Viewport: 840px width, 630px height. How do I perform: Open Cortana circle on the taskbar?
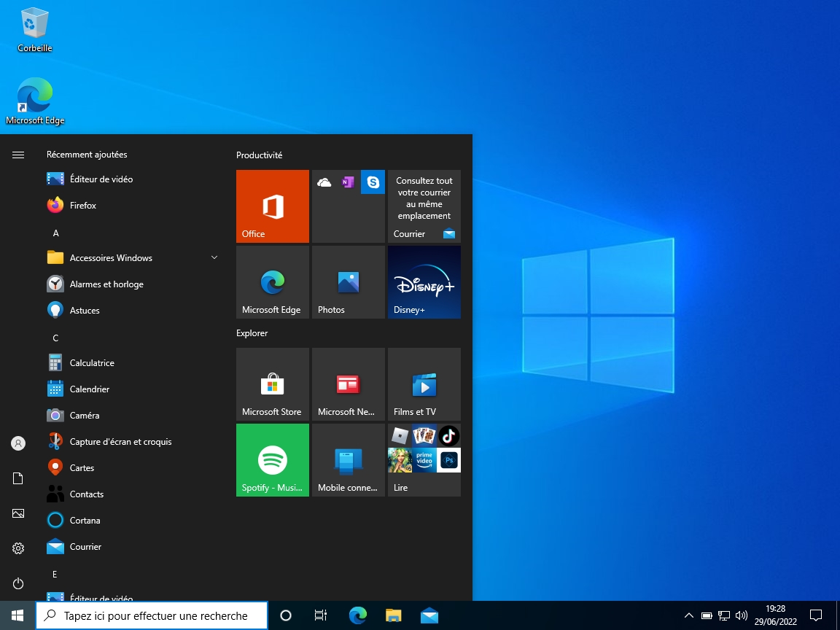click(286, 615)
